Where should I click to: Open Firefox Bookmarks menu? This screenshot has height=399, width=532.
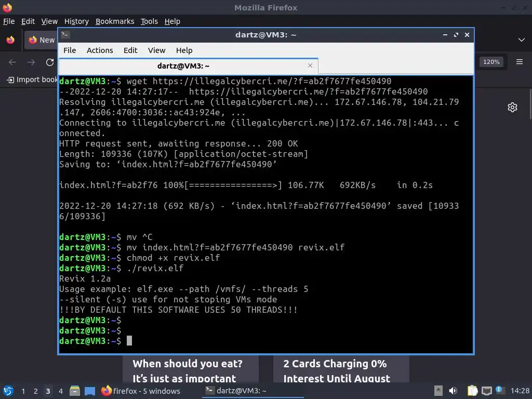115,21
